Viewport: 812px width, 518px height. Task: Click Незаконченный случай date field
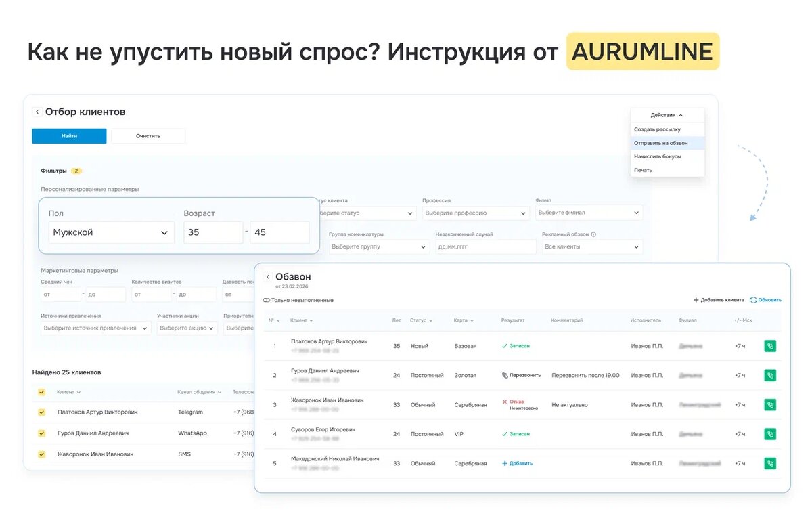click(x=486, y=246)
